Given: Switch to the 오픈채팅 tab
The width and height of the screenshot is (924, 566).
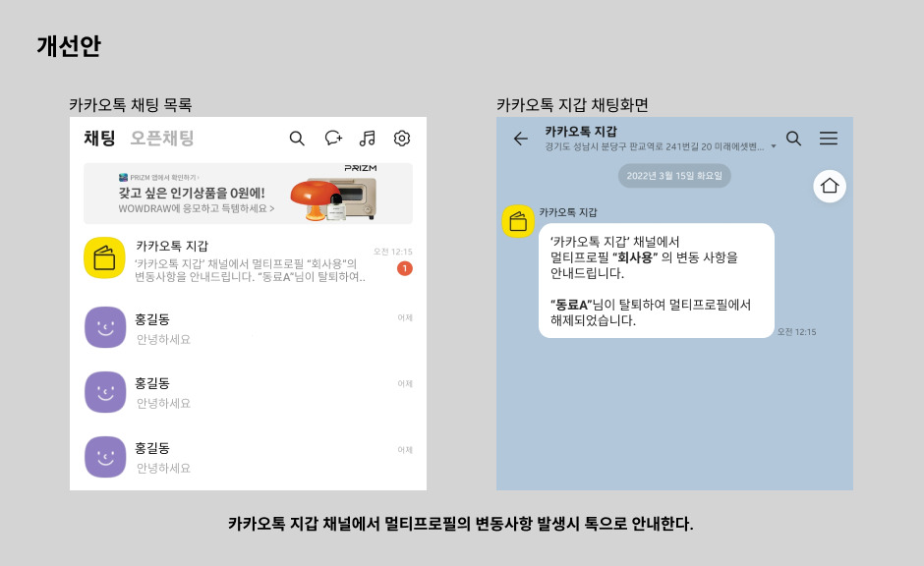Looking at the screenshot, I should click(162, 139).
